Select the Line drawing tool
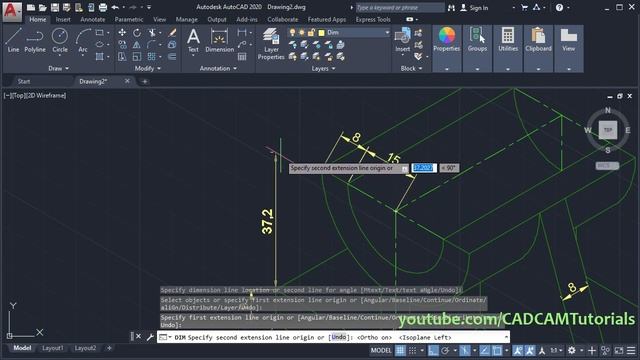The image size is (640, 360). [x=13, y=40]
